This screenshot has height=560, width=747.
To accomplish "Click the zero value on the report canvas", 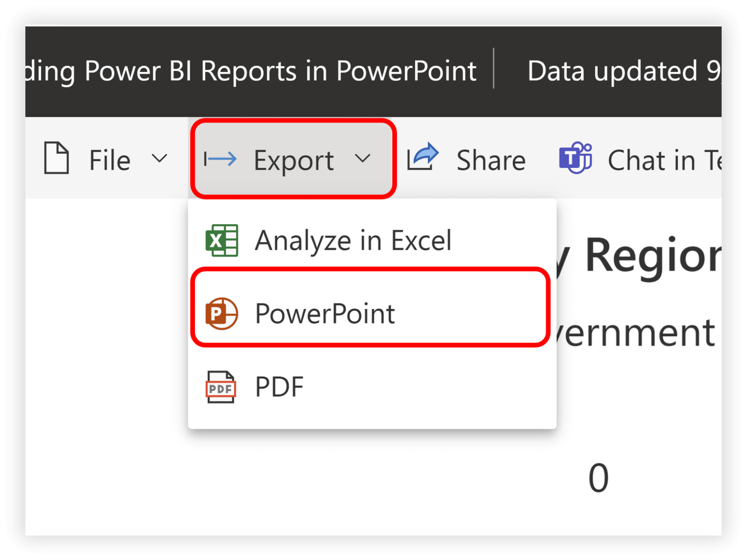I will coord(598,476).
